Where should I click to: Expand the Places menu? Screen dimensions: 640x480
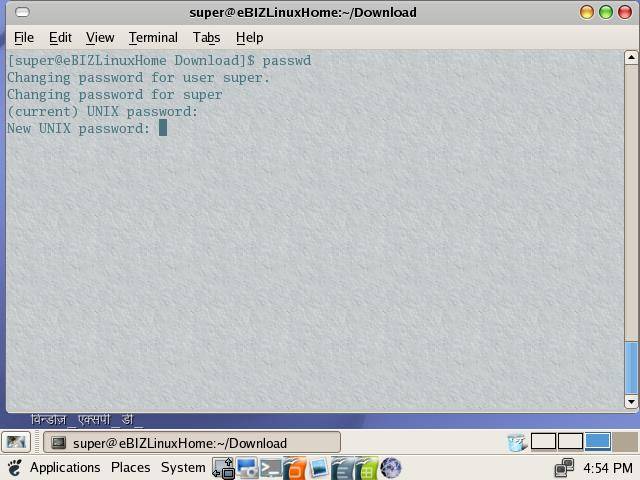point(130,468)
